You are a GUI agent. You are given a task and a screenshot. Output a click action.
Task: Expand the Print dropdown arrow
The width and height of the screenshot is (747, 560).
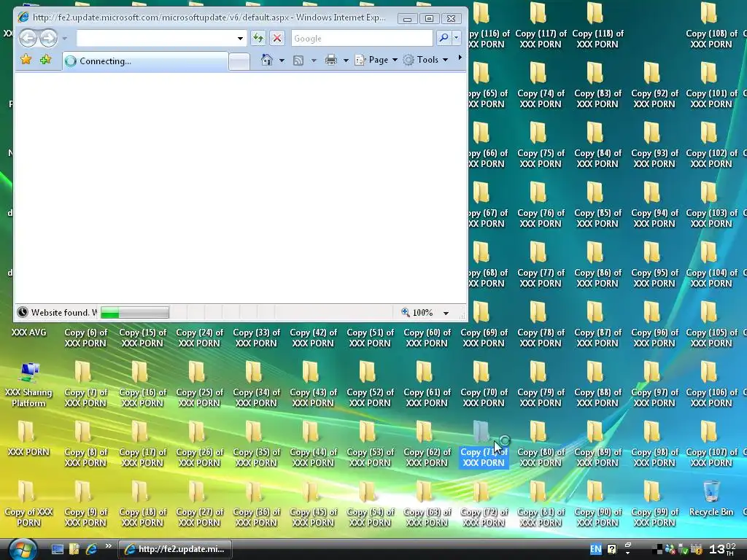[x=346, y=61]
